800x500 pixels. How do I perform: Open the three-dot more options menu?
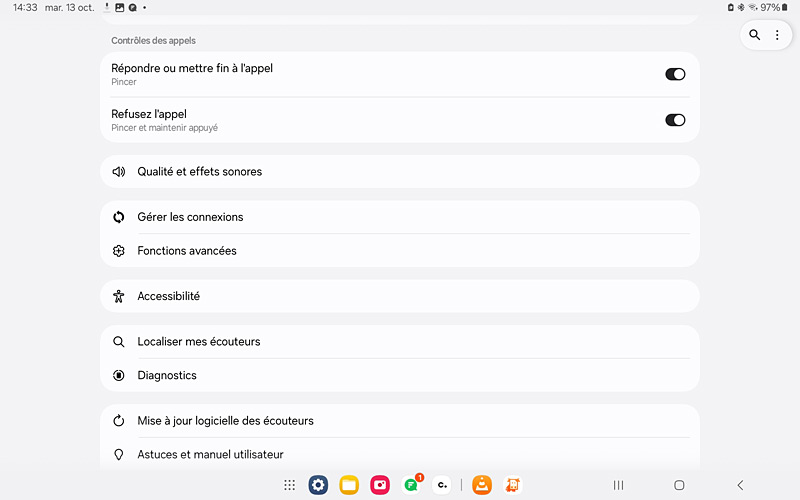pyautogui.click(x=777, y=35)
